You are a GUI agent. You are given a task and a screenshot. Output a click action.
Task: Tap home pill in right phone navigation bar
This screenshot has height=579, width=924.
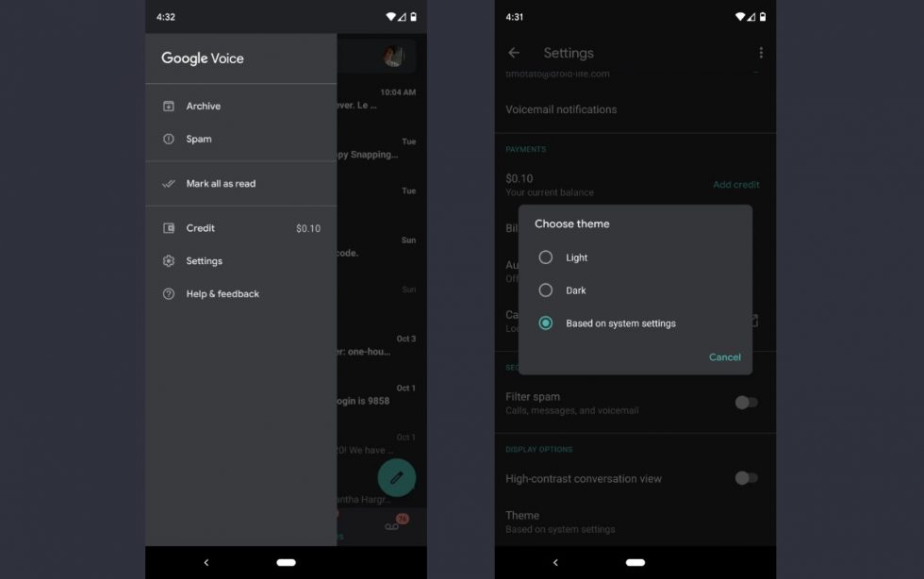tap(635, 562)
